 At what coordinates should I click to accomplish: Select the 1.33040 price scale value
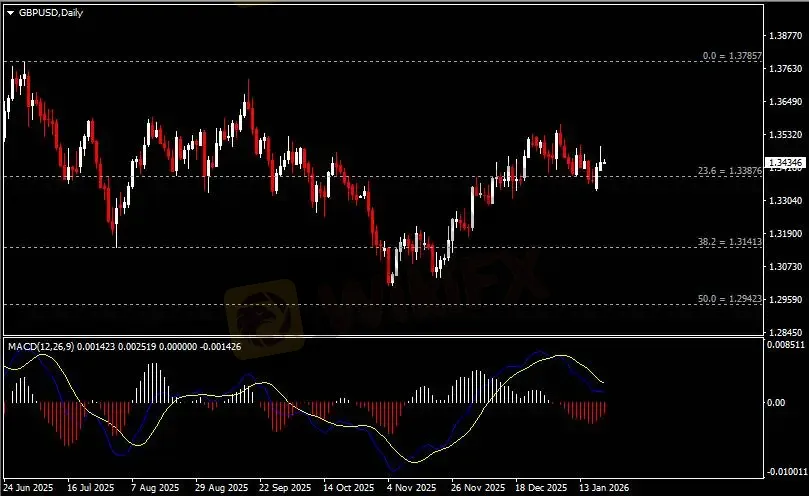click(x=784, y=200)
